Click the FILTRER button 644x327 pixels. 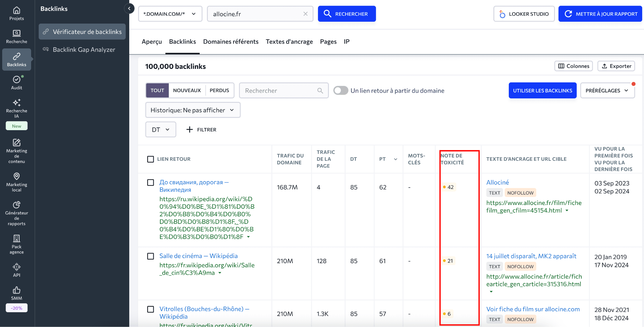(201, 130)
